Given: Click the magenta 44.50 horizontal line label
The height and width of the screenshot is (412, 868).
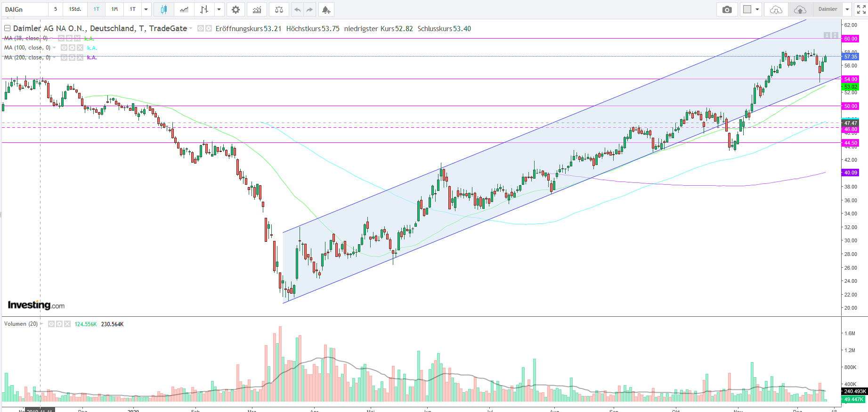Looking at the screenshot, I should (851, 143).
